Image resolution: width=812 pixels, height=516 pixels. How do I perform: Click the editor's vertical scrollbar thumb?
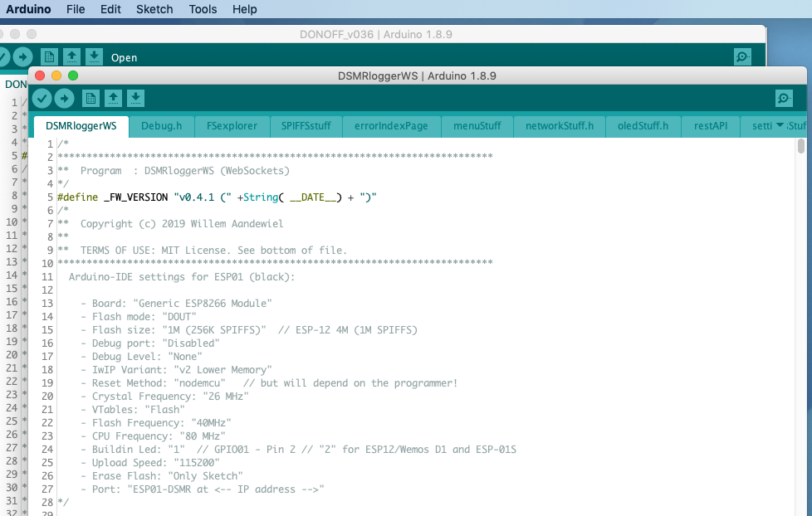click(800, 147)
